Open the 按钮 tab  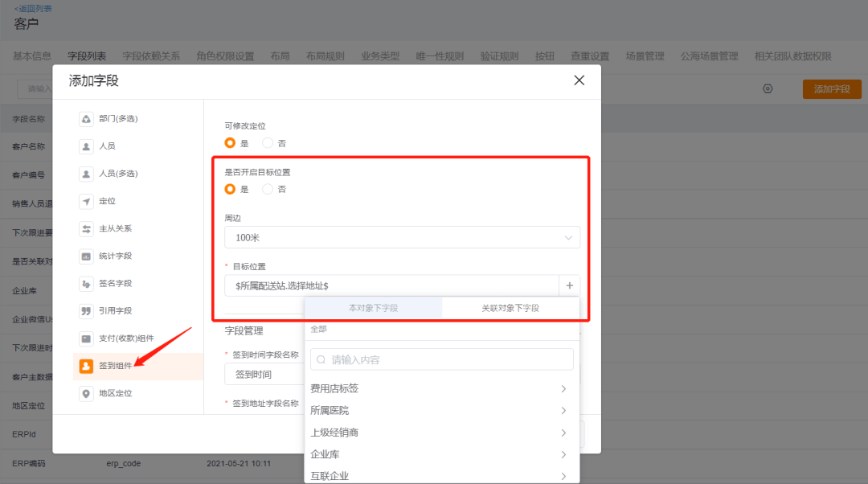tap(545, 56)
